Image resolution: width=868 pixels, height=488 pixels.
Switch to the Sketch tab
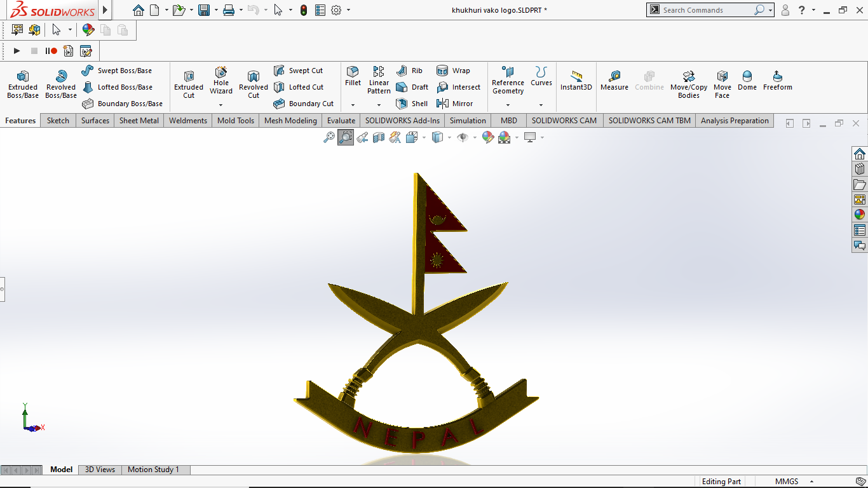pos(58,121)
